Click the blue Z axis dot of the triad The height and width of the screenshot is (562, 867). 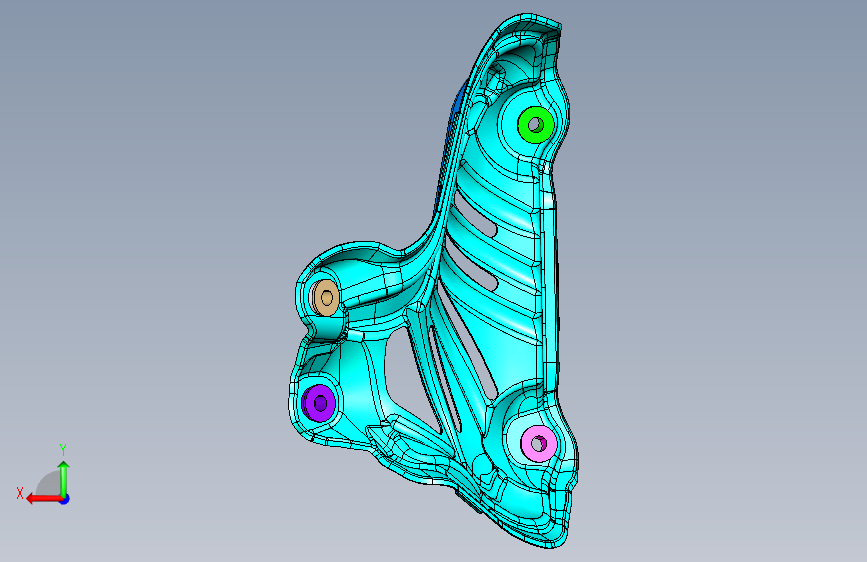(x=65, y=499)
